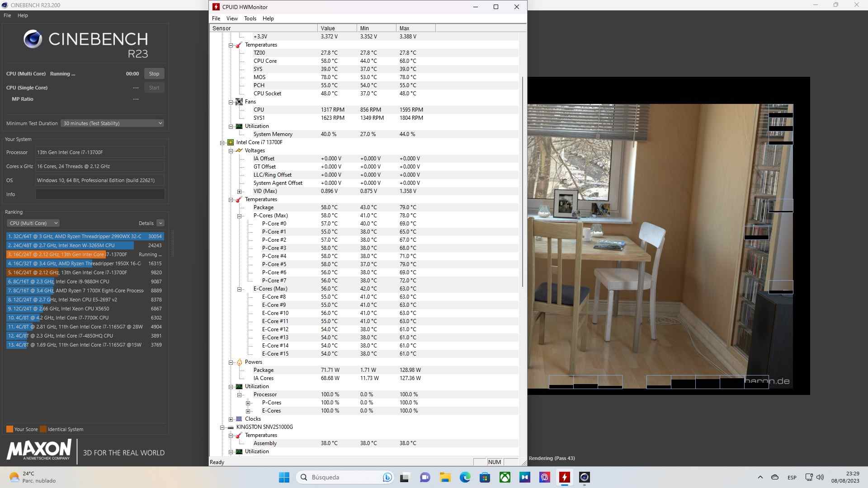Click the Intel Core i7 13700F chip icon
Screen dimensions: 868x488
click(x=231, y=142)
